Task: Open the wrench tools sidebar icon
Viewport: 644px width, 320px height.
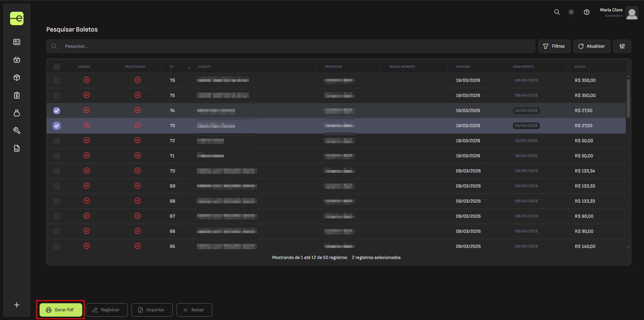Action: (17, 130)
